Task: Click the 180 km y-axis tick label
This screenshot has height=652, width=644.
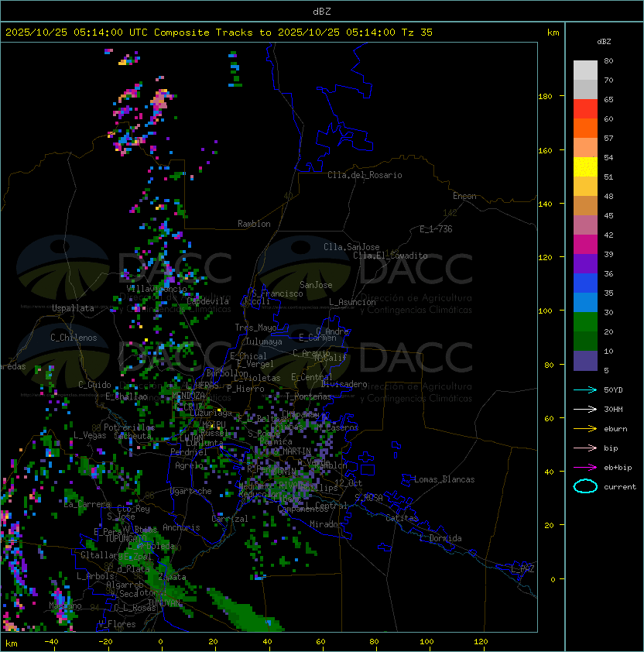Action: 545,97
